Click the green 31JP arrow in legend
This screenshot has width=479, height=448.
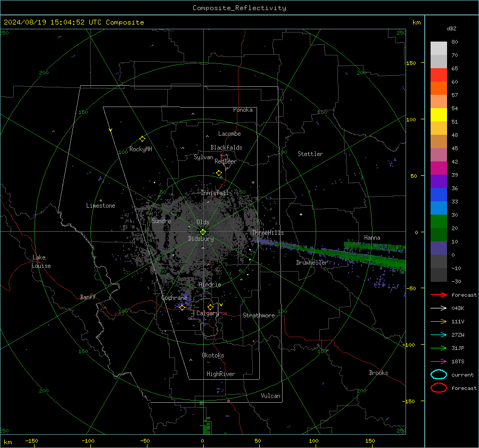click(439, 348)
